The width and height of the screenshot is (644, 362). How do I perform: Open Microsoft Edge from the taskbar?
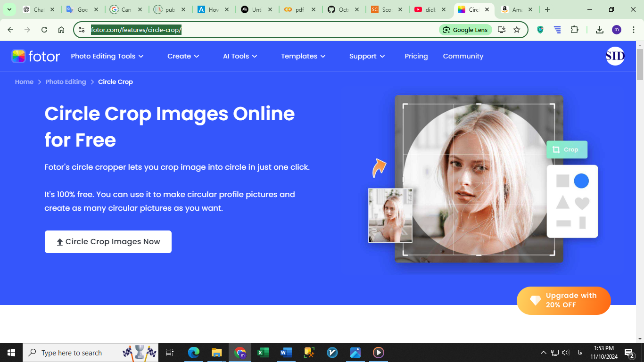point(193,353)
